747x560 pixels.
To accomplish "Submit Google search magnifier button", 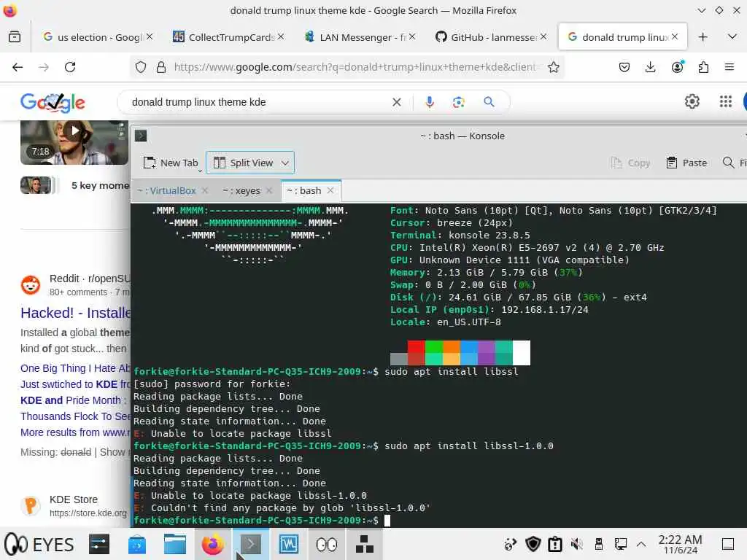I will [489, 102].
